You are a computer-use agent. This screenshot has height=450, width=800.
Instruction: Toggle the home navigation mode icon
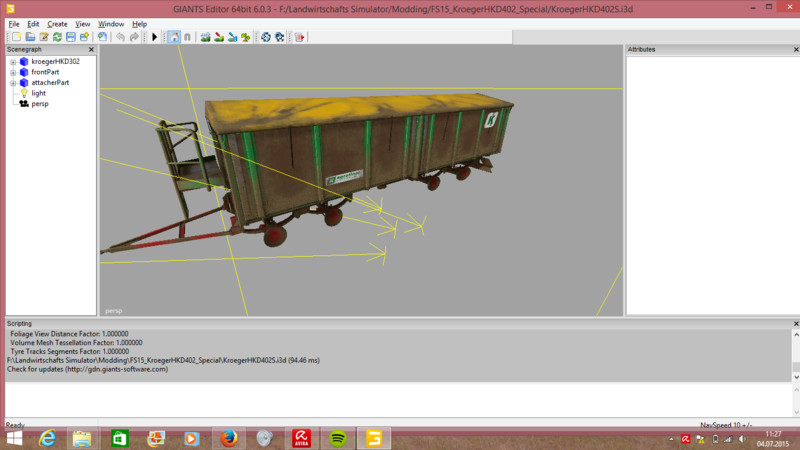tap(174, 37)
